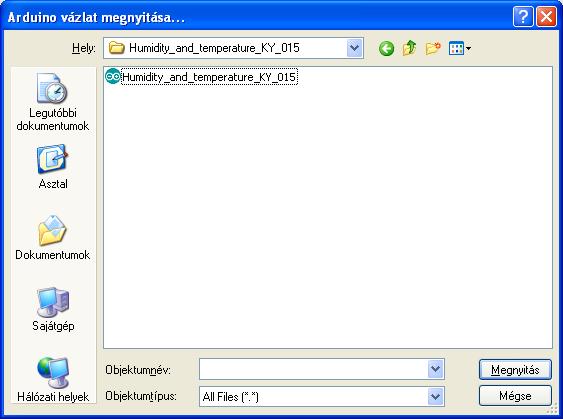The image size is (563, 419).
Task: Open the Views menu icon
Action: [460, 48]
